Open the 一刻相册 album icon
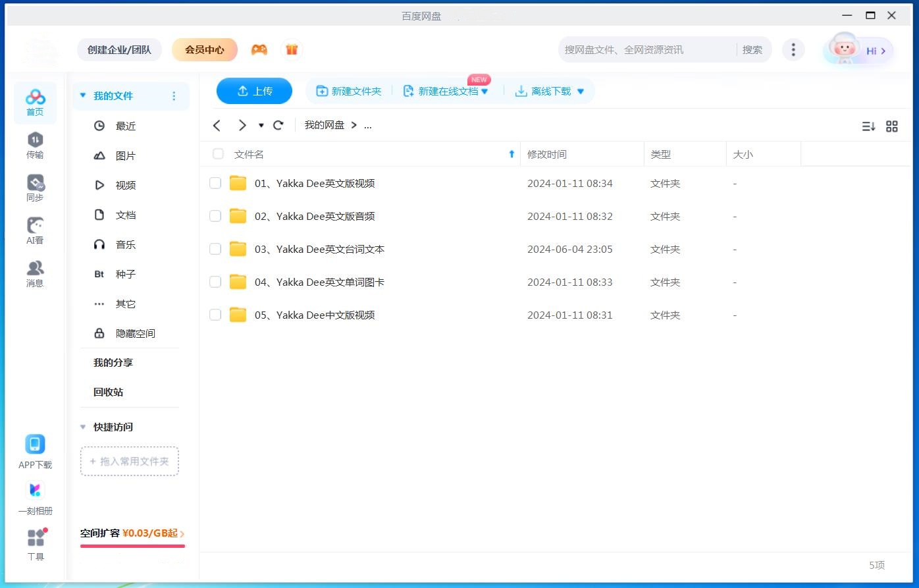 click(x=35, y=491)
